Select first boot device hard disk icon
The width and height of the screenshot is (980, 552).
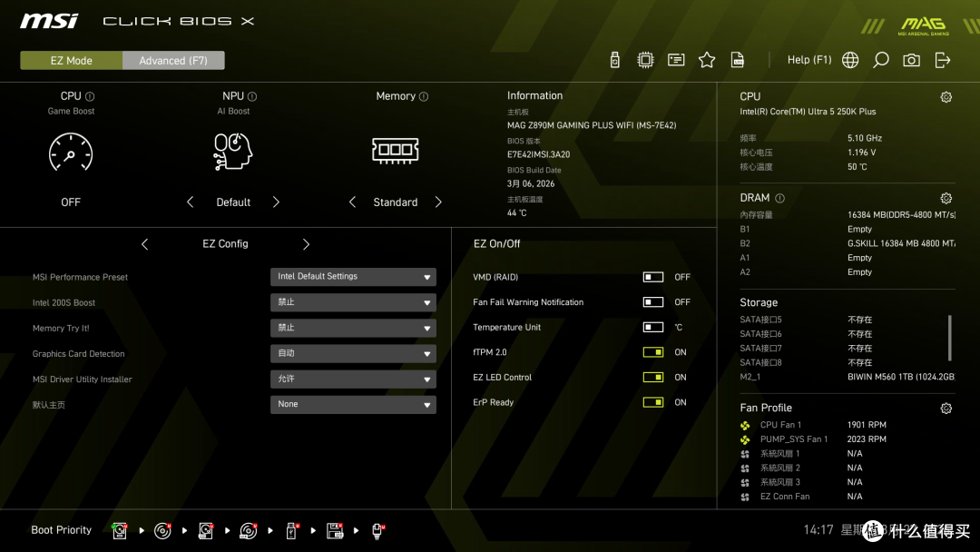[120, 530]
